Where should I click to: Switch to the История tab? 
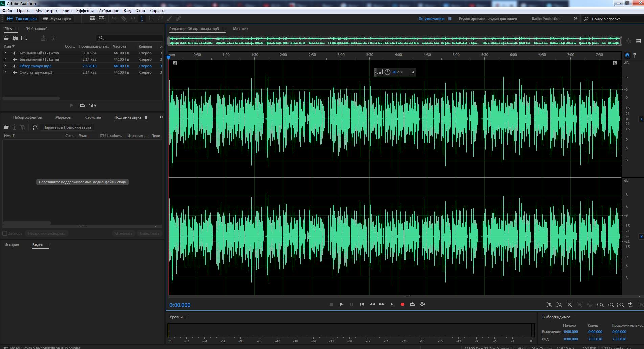click(x=12, y=245)
